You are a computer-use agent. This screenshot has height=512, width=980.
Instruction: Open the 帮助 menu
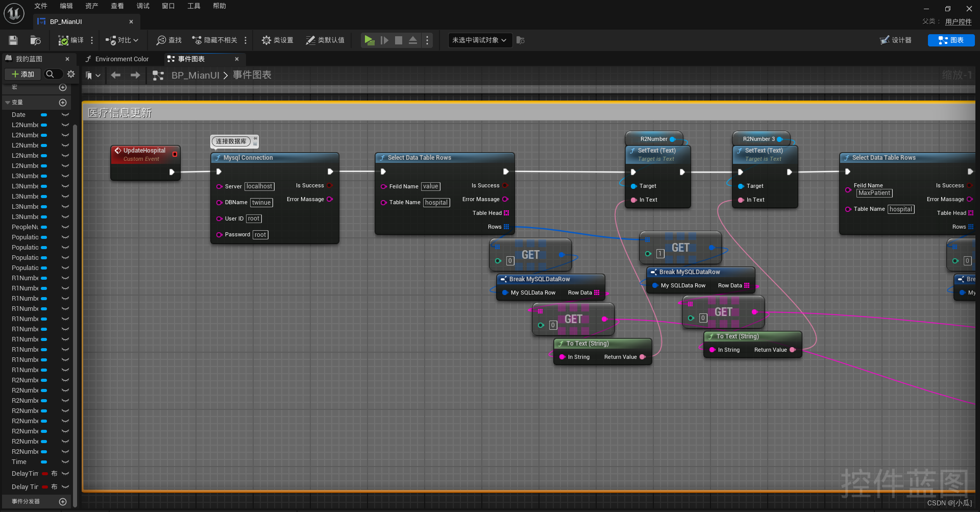(x=219, y=6)
